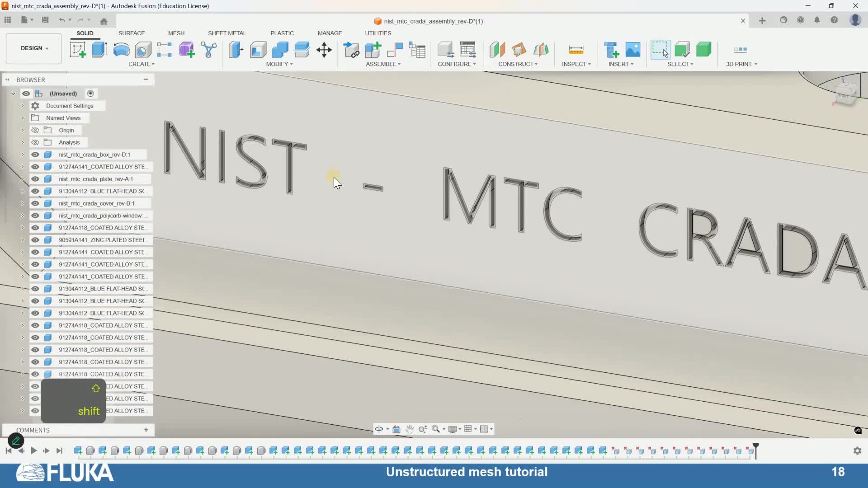868x488 pixels.
Task: Open the Change Parameters table icon
Action: pyautogui.click(x=467, y=50)
